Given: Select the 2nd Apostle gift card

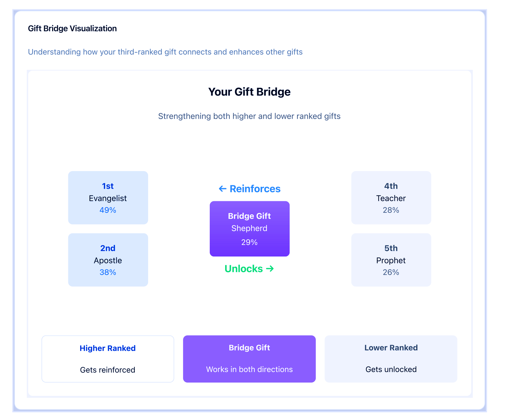Looking at the screenshot, I should coord(108,260).
